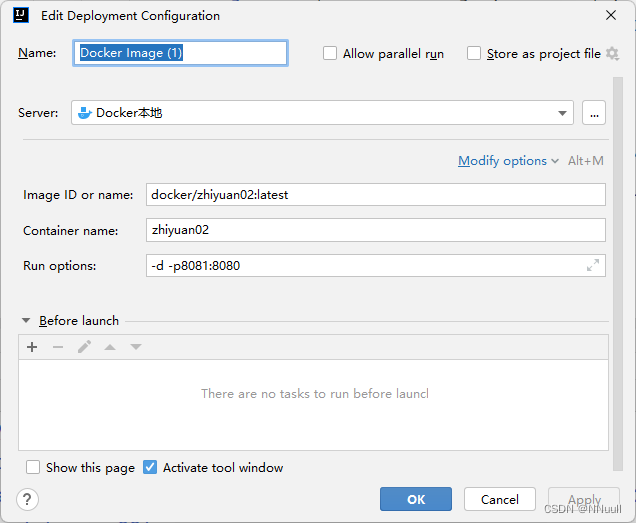Viewport: 636px width, 523px height.
Task: Click the Before launch heading text
Action: (x=79, y=321)
